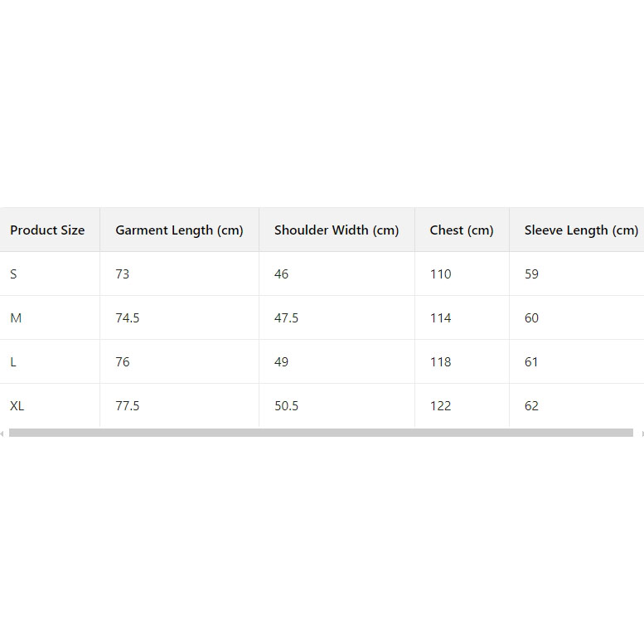This screenshot has width=644, height=644.
Task: Click the 74.5 garment length cell
Action: 128,318
